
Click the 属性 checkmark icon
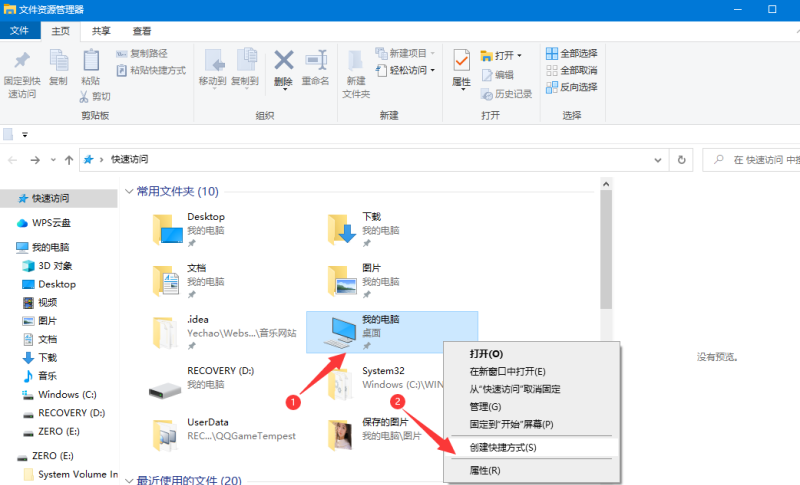point(461,60)
